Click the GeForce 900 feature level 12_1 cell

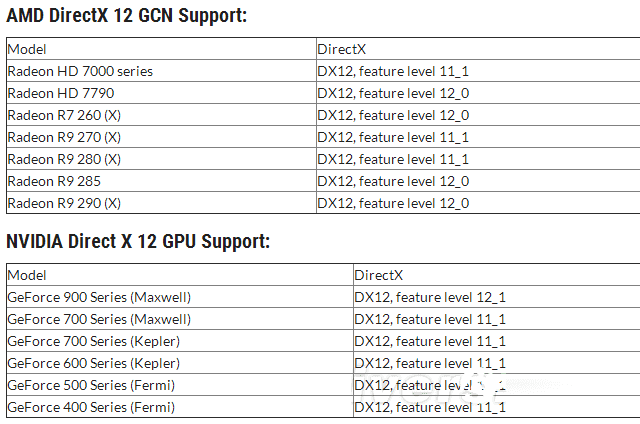point(430,297)
